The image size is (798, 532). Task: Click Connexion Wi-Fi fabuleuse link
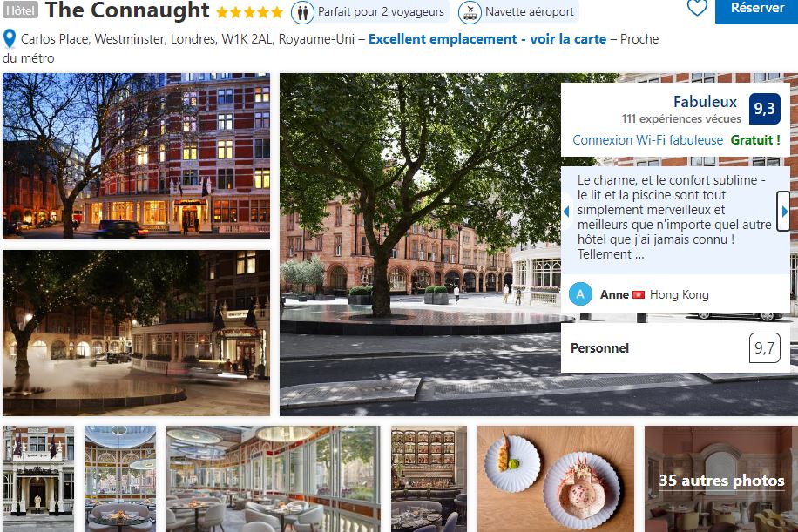click(647, 140)
